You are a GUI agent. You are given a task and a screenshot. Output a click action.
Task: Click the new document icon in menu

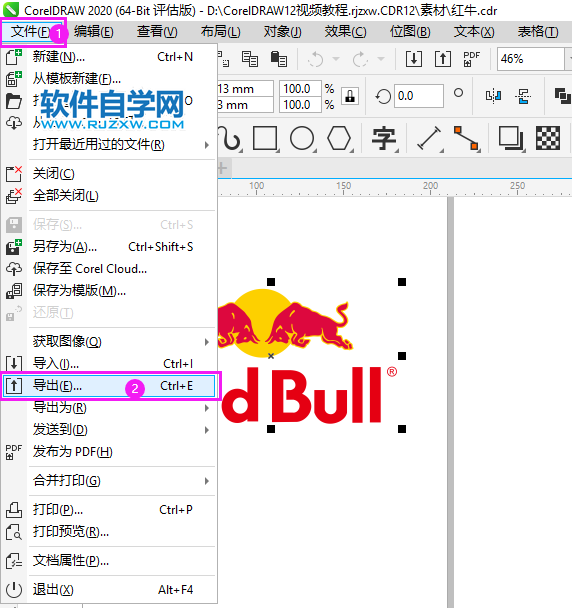(x=14, y=57)
